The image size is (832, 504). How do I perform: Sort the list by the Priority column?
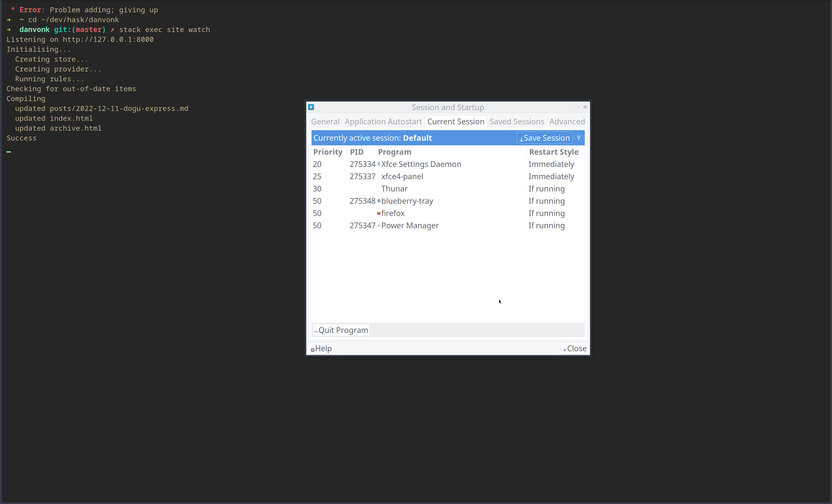pyautogui.click(x=328, y=152)
